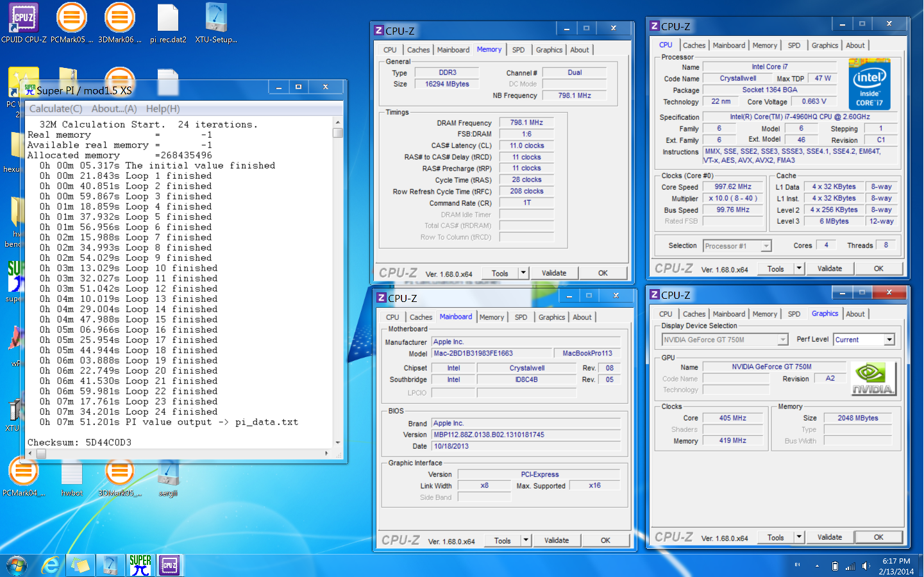This screenshot has width=924, height=577.
Task: Click the Windows Start button
Action: click(16, 565)
